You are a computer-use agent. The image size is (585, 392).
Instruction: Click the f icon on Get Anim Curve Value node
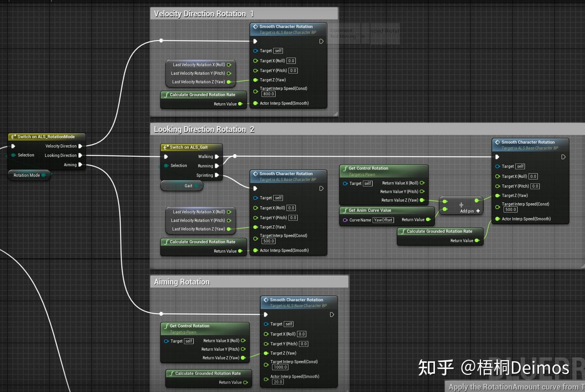345,210
